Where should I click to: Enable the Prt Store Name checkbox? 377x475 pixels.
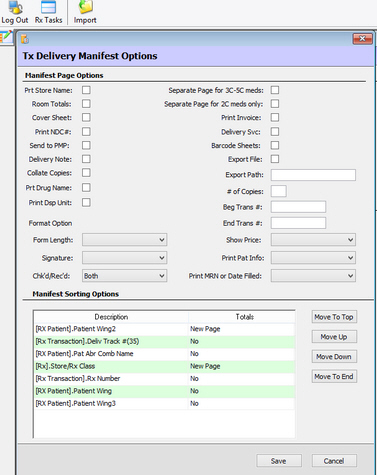click(86, 90)
